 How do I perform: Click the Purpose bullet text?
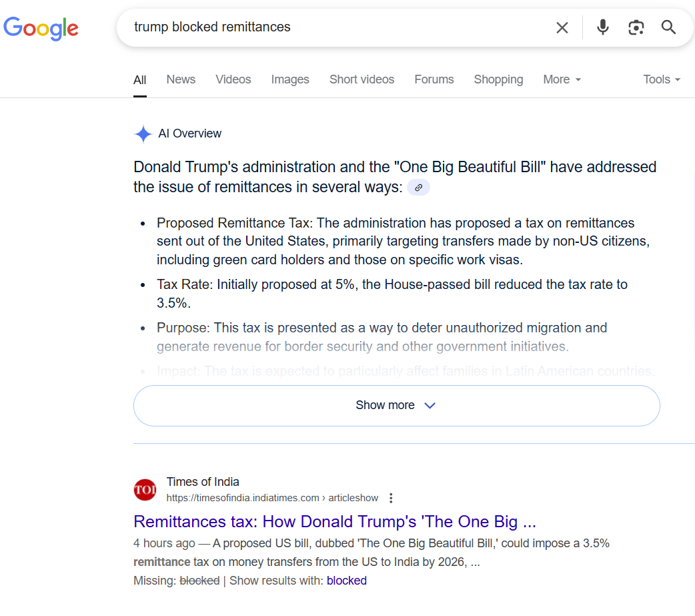pos(382,337)
